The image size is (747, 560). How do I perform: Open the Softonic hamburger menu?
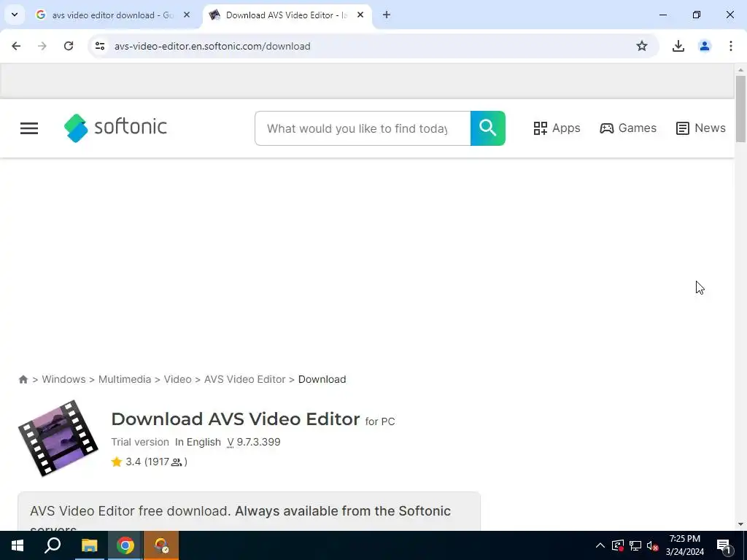click(29, 128)
